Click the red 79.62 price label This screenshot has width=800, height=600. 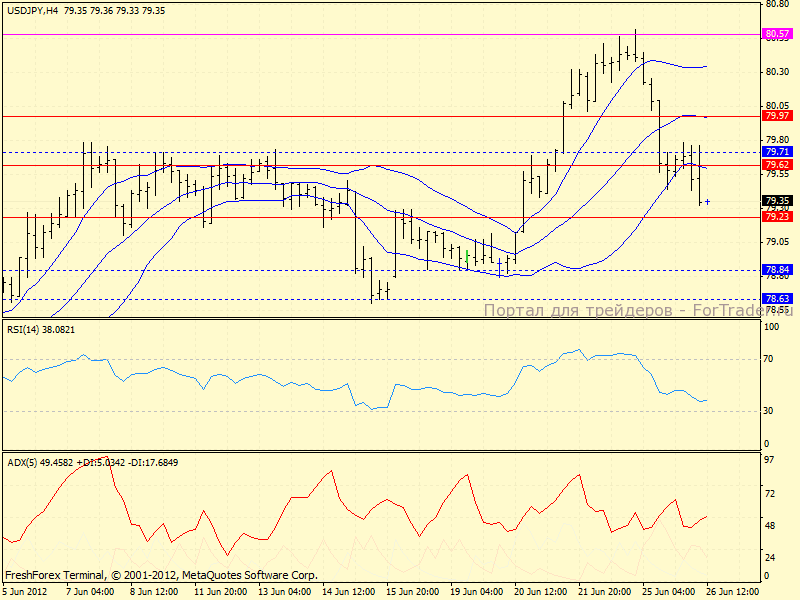(x=777, y=165)
